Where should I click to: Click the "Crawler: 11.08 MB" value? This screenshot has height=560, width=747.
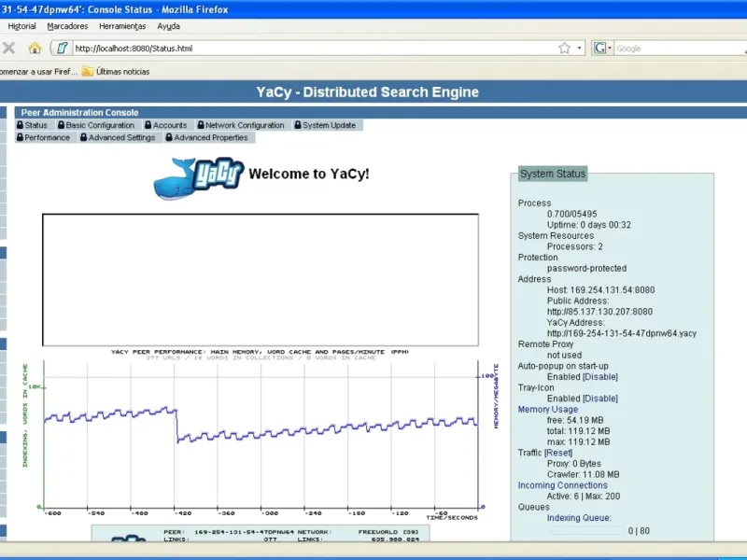coord(583,475)
